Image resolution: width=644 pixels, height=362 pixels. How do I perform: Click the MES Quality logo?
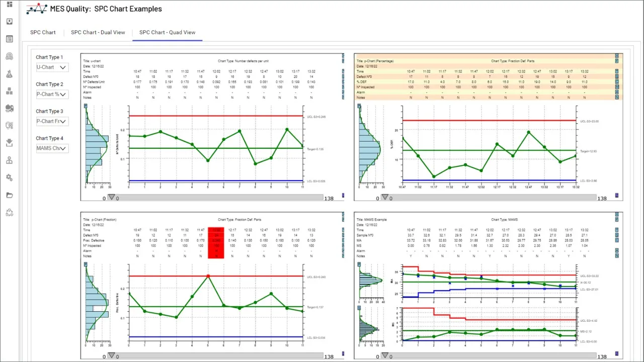click(x=36, y=9)
